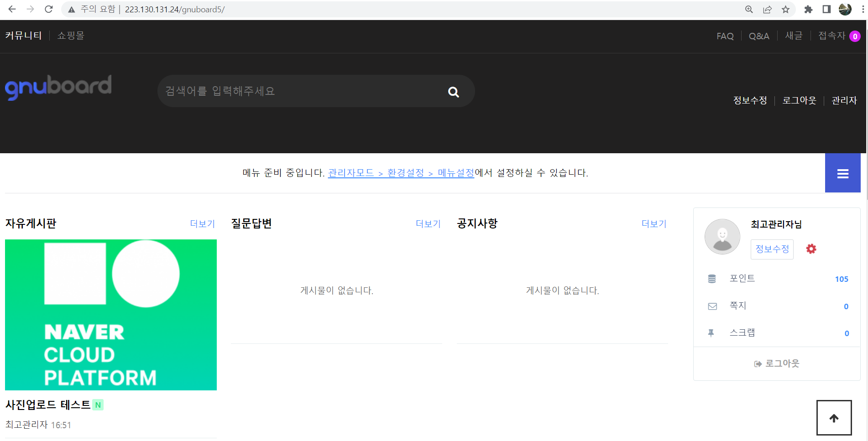Open the FAQ menu item
This screenshot has height=441, width=868.
coord(725,36)
